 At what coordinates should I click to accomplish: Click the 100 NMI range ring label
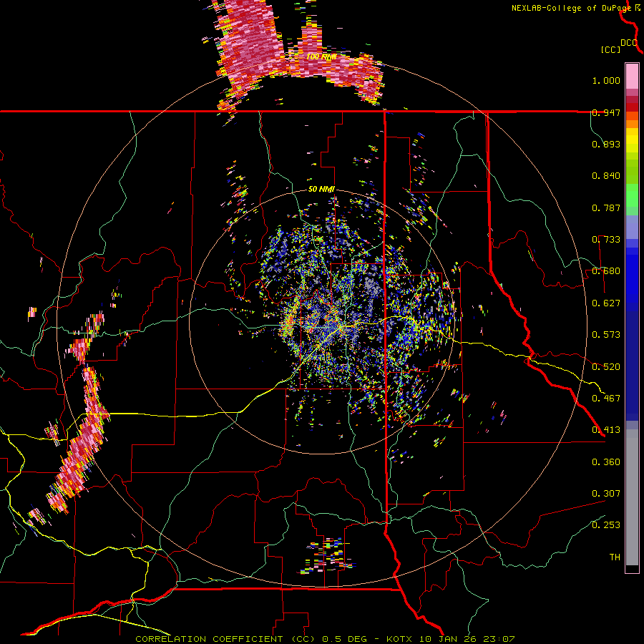click(x=321, y=57)
